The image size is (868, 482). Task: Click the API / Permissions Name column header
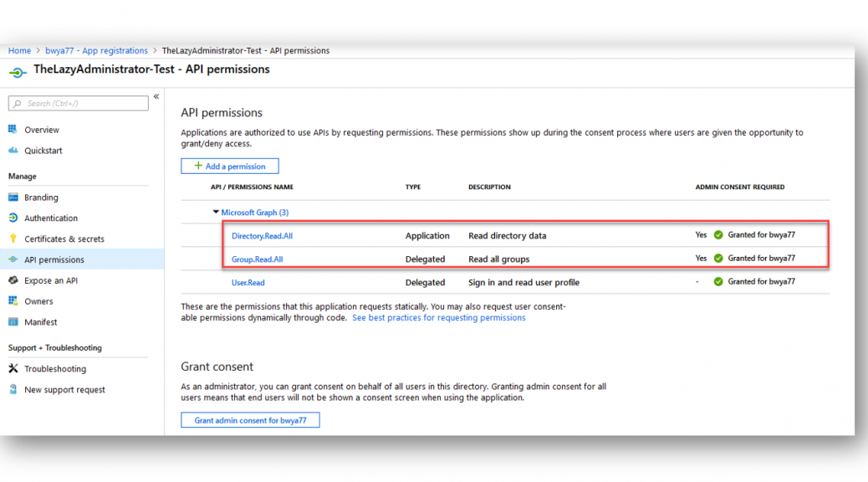tap(252, 187)
